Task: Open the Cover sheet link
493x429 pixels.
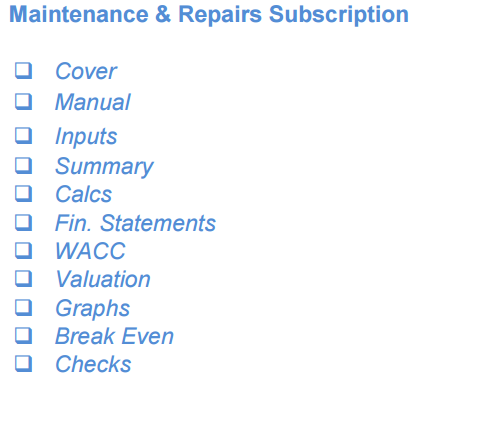Action: 86,71
